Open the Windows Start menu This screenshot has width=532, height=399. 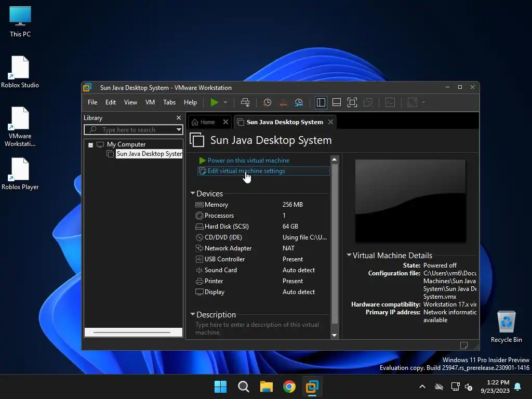(220, 387)
